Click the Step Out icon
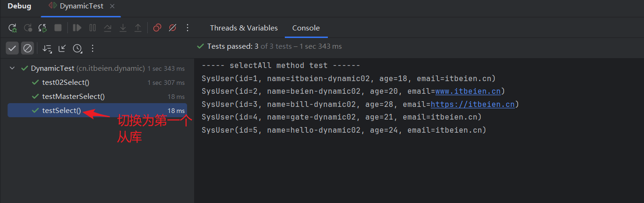This screenshot has width=644, height=203. coord(138,28)
